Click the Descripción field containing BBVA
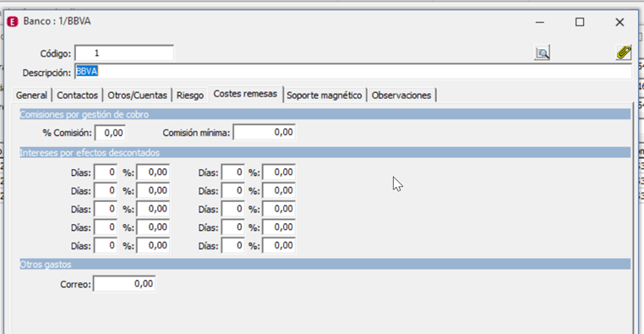The width and height of the screenshot is (644, 334). point(353,72)
